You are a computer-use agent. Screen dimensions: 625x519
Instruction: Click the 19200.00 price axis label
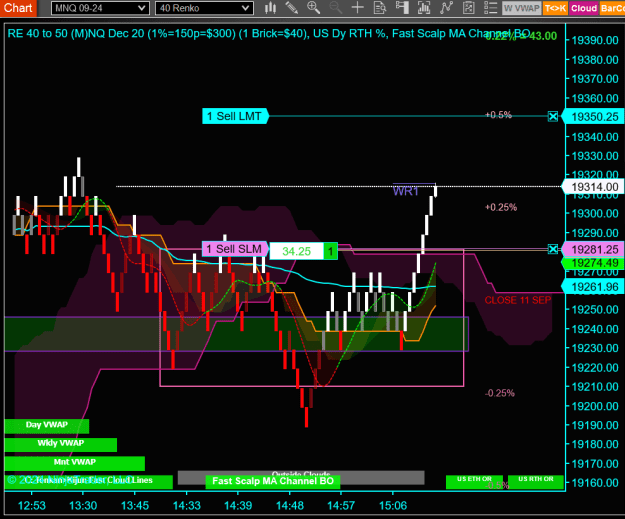[595, 406]
